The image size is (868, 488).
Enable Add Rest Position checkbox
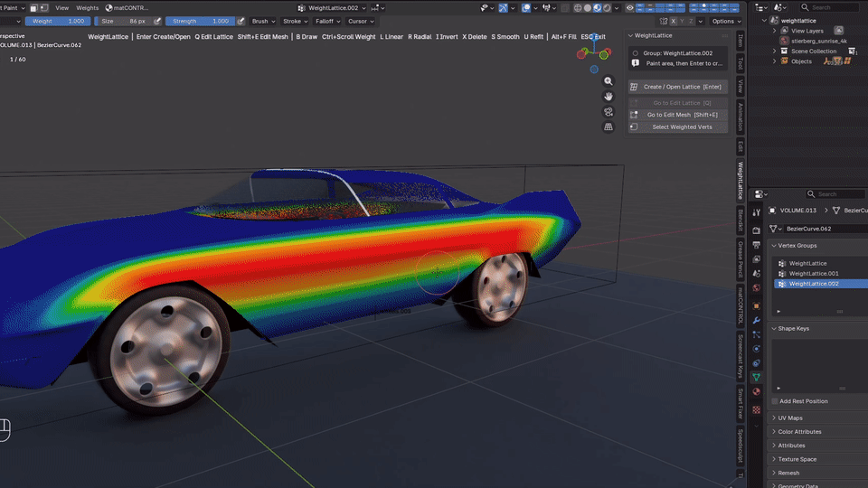point(775,401)
